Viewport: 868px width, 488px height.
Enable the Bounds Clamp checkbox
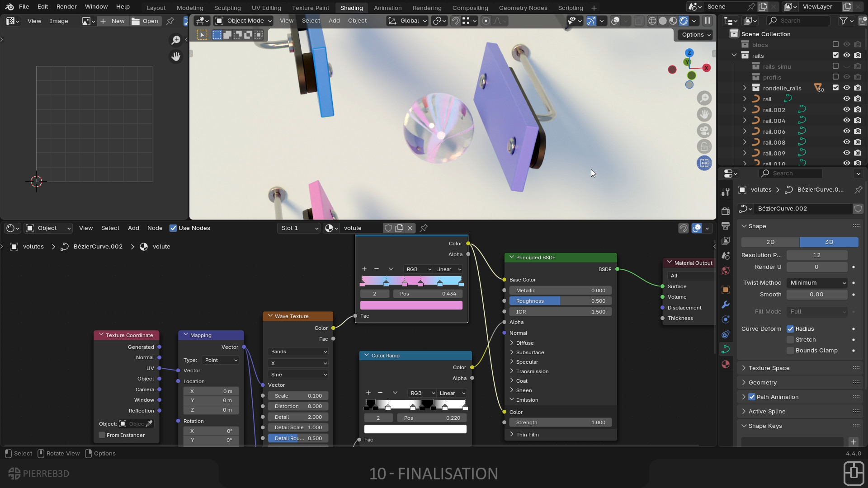(x=790, y=351)
